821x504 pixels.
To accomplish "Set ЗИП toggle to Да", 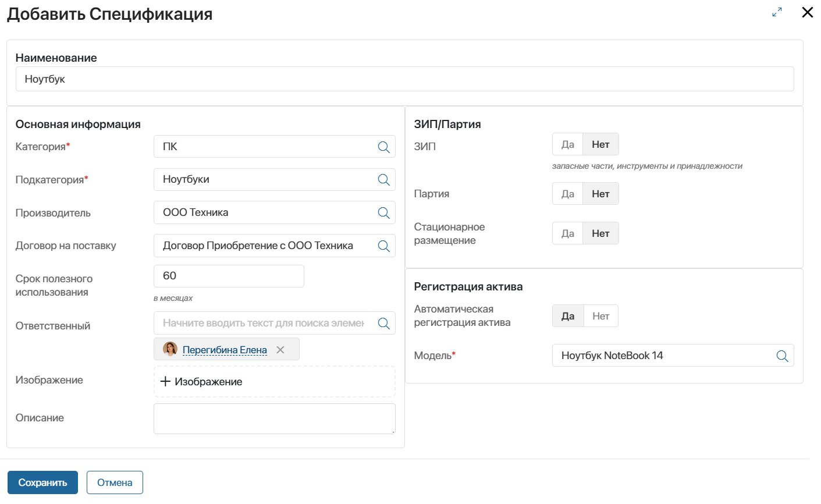I will coord(567,144).
